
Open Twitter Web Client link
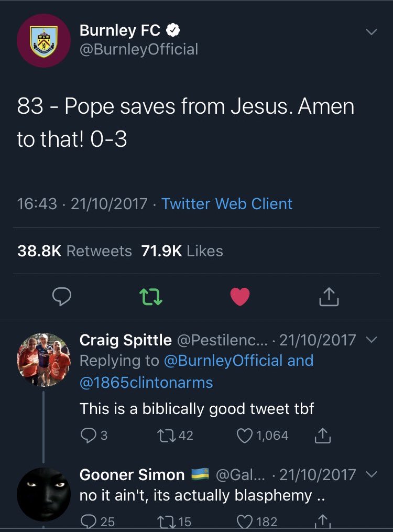click(x=226, y=204)
